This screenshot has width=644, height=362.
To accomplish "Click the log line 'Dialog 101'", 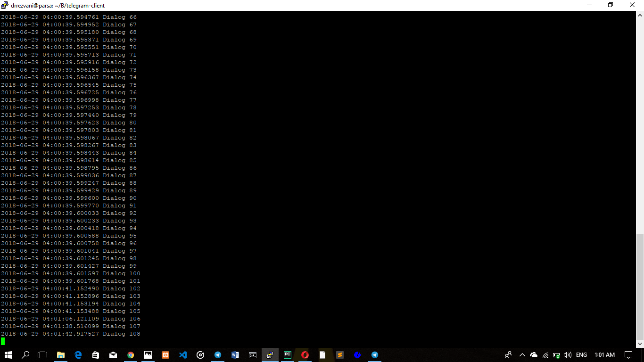I will pos(71,281).
